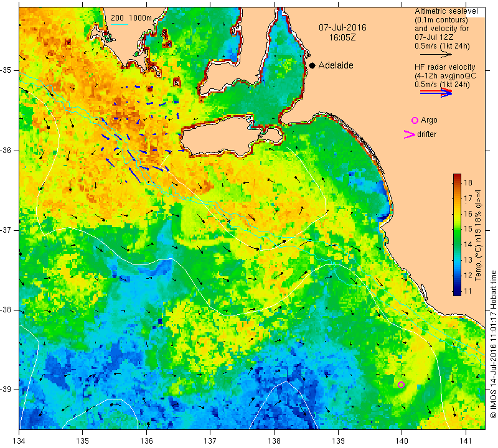Click the black altimetric velocity legend arrow

[x=436, y=55]
